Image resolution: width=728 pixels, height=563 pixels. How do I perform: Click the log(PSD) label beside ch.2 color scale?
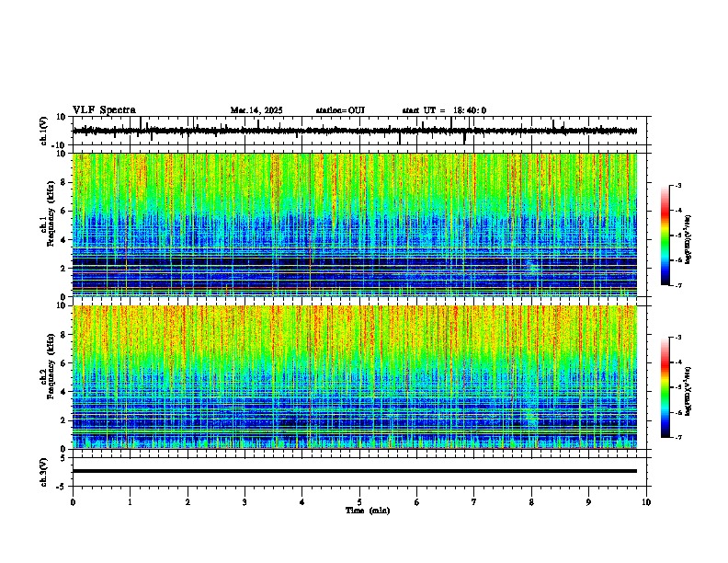pyautogui.click(x=688, y=391)
